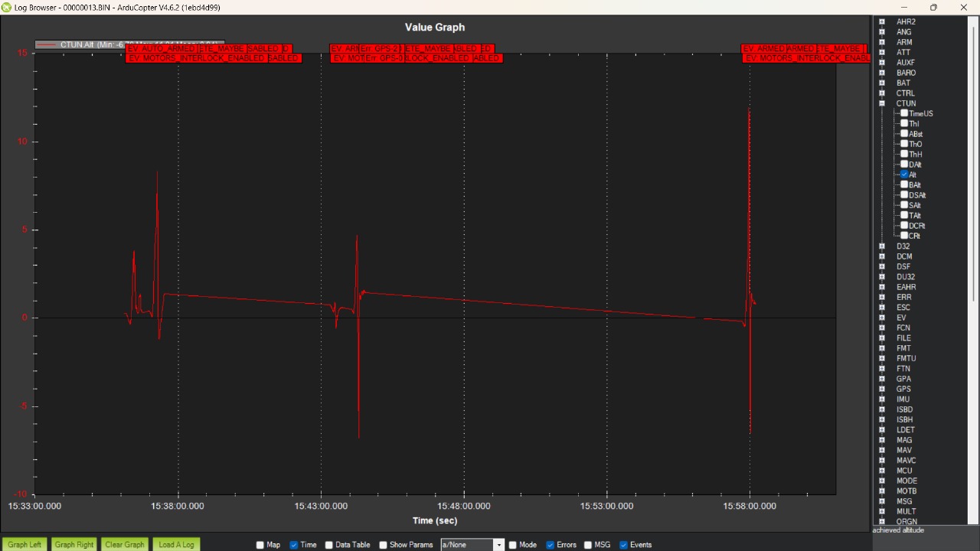Uncheck the Alt field under CTUN

(904, 174)
